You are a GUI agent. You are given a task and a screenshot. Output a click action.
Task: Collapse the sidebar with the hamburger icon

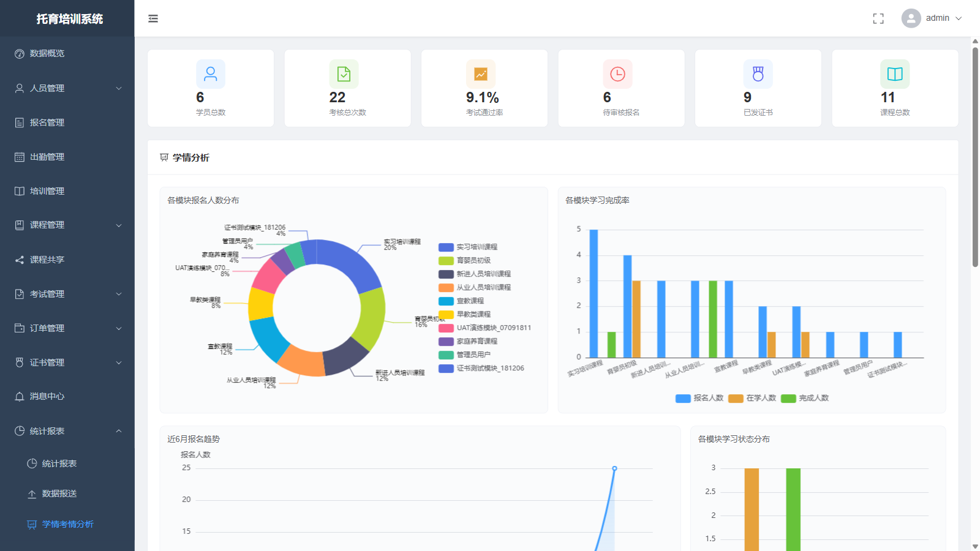click(153, 19)
